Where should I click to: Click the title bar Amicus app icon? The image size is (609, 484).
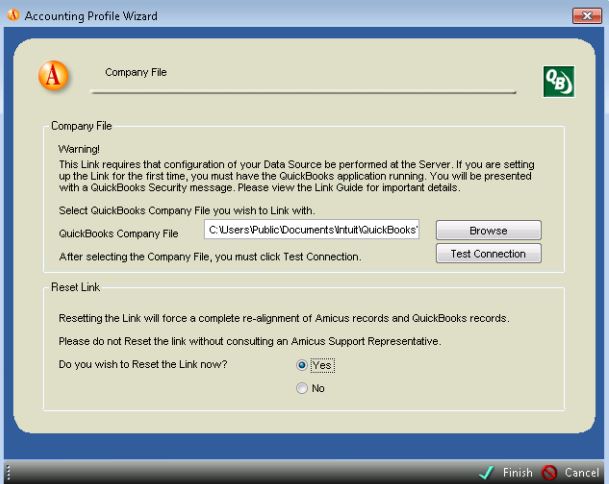[x=14, y=15]
